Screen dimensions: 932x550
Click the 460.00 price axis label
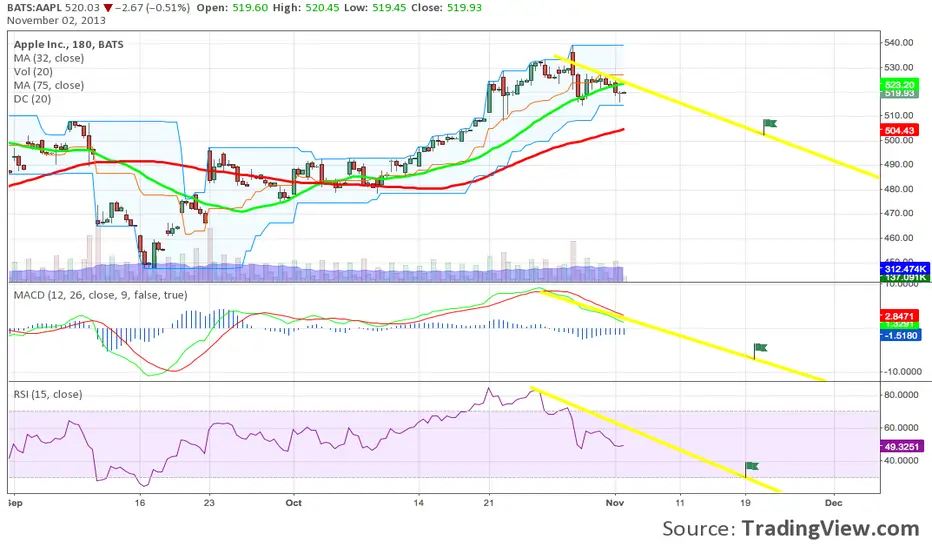point(899,238)
